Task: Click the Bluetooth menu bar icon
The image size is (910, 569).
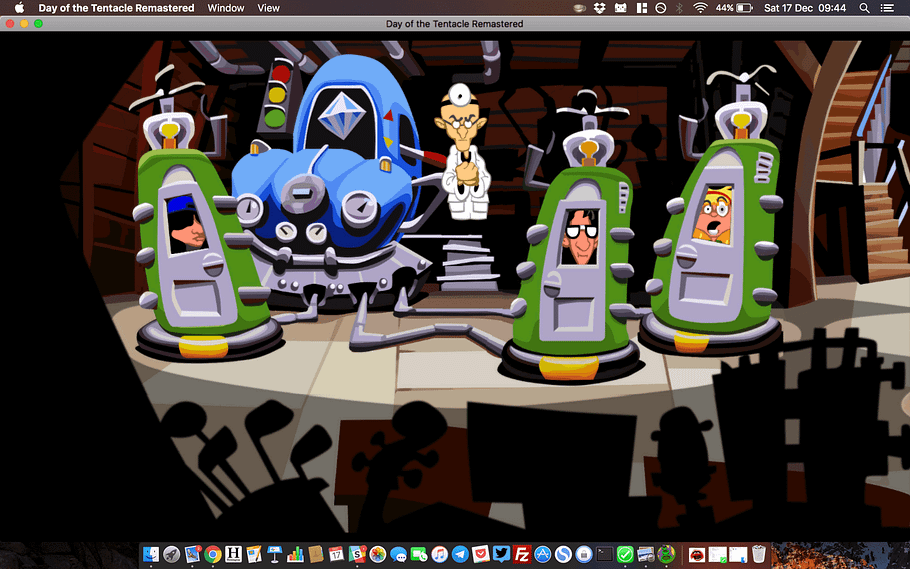Action: point(680,8)
